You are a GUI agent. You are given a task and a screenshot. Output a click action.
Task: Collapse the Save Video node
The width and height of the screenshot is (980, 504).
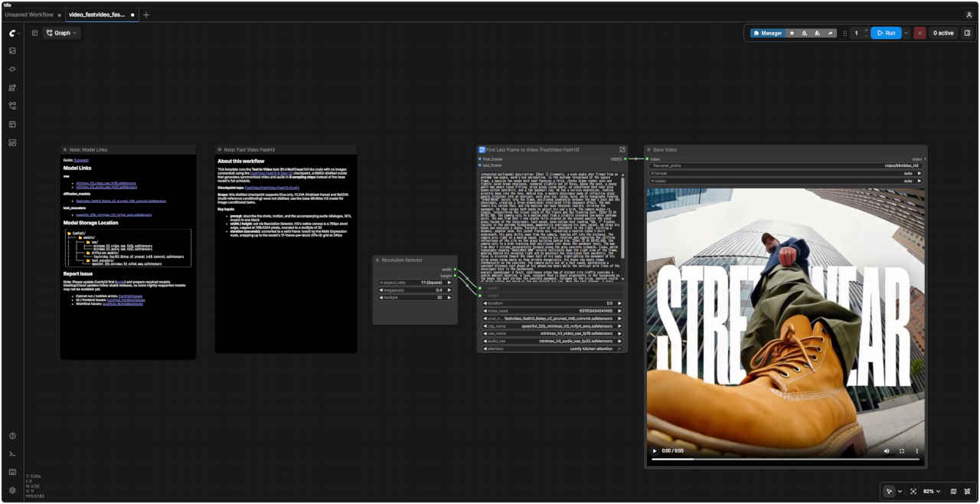pyautogui.click(x=649, y=149)
